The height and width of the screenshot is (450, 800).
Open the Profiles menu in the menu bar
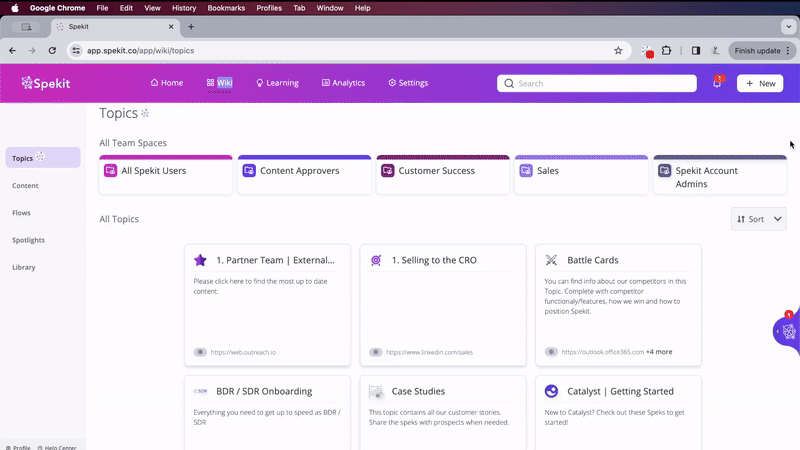click(269, 8)
